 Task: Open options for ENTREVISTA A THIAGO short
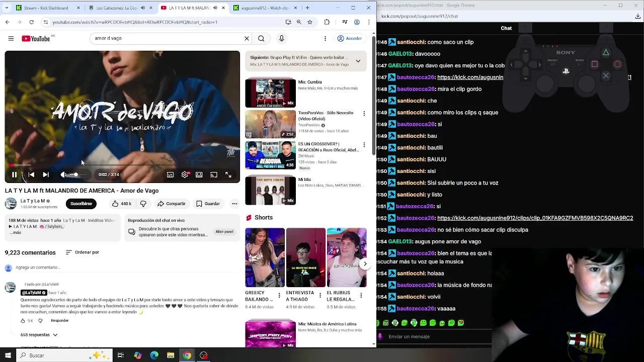coord(320,296)
